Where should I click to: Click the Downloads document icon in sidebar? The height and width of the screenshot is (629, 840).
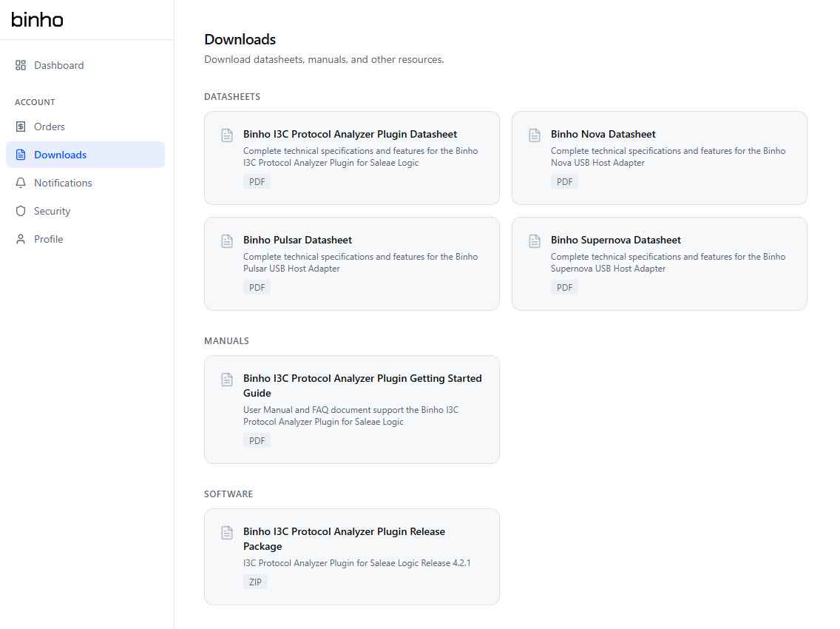pos(21,155)
